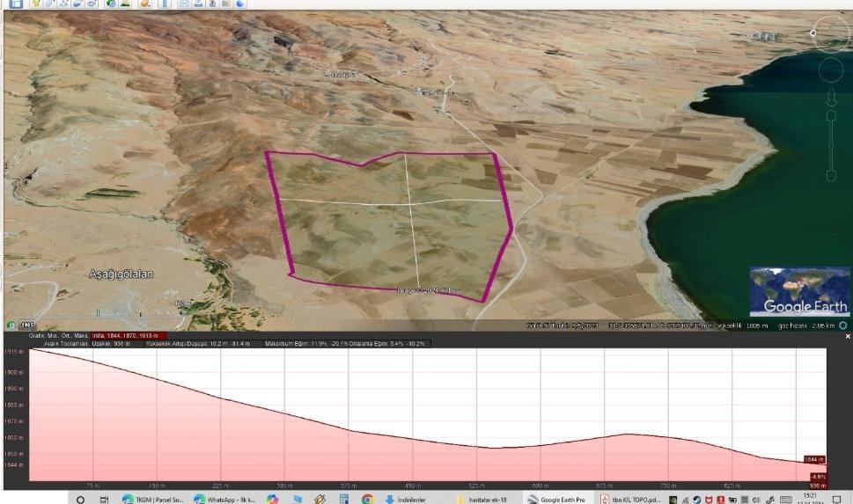Click the Move joystick navigation ring
Screen dimensions: 853x504
tap(830, 70)
